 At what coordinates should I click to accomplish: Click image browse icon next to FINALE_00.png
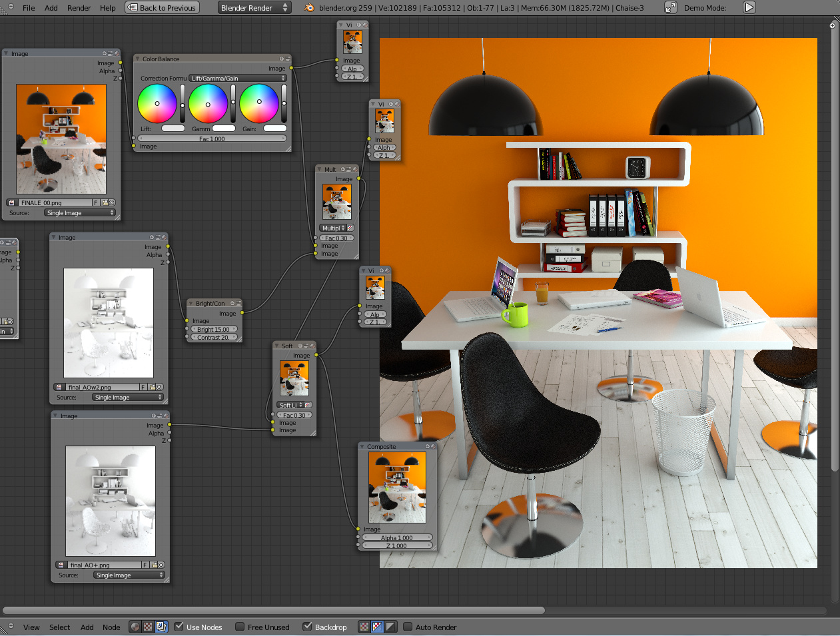[x=12, y=202]
